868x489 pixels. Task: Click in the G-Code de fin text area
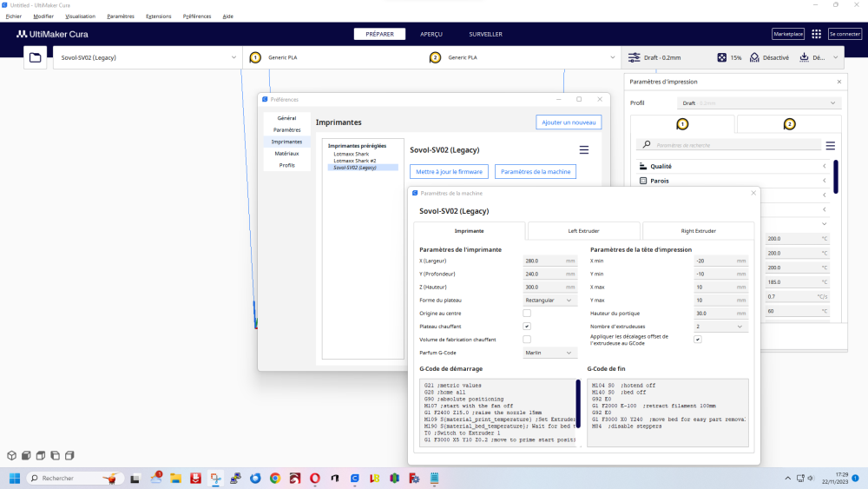point(667,413)
